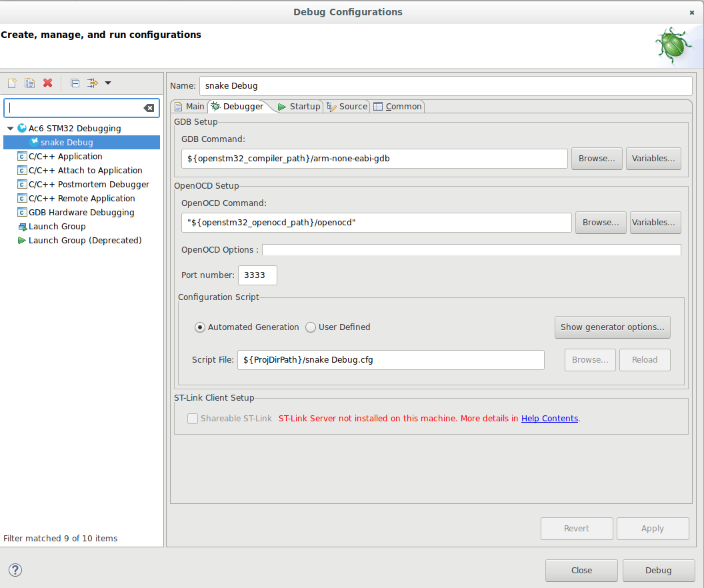Choose the User Defined script option

[x=311, y=327]
